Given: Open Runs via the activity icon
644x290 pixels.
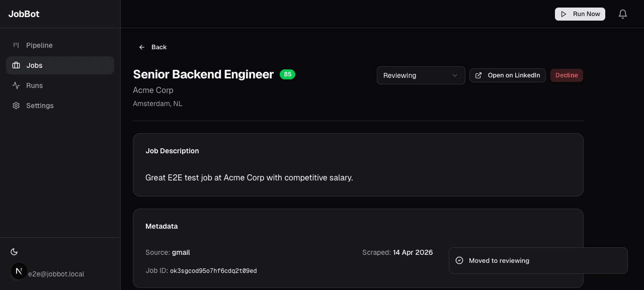Looking at the screenshot, I should [16, 85].
